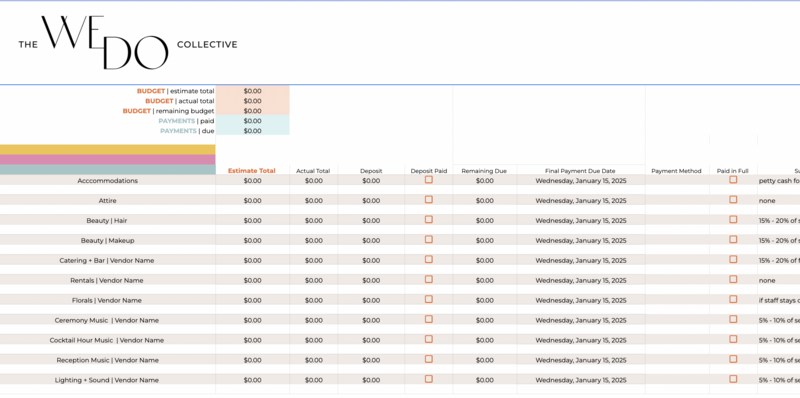The image size is (800, 398).
Task: Select Florals final payment due date cell
Action: click(581, 300)
